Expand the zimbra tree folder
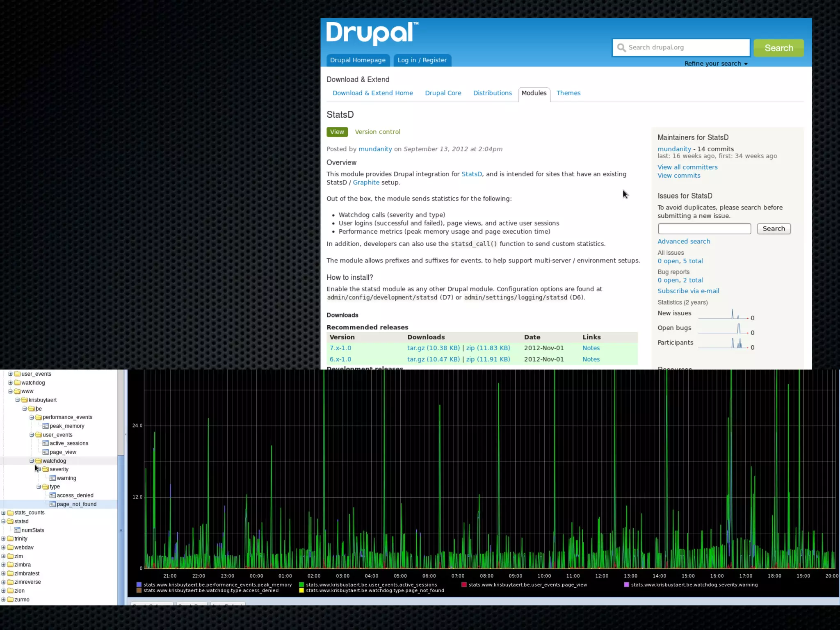Screen dimensions: 840x630 click(4, 565)
